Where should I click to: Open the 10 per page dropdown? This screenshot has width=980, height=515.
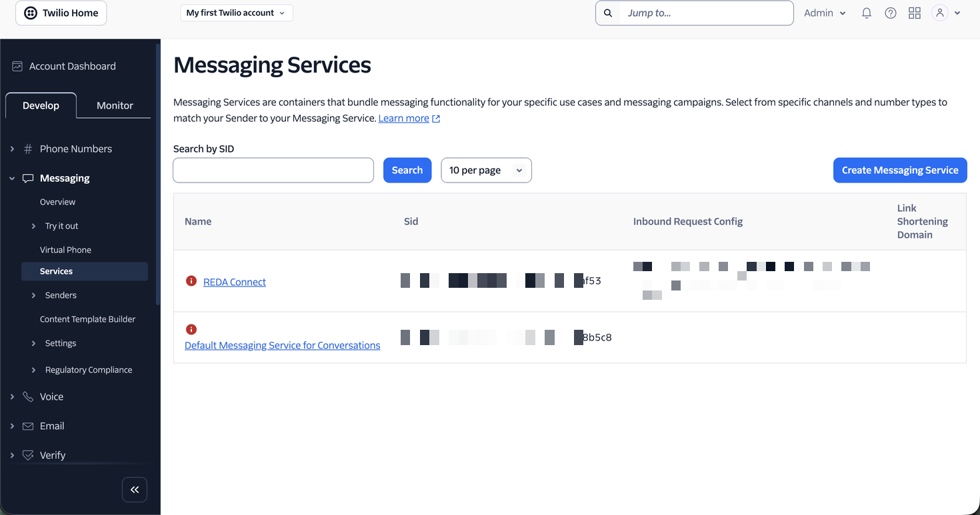(487, 170)
